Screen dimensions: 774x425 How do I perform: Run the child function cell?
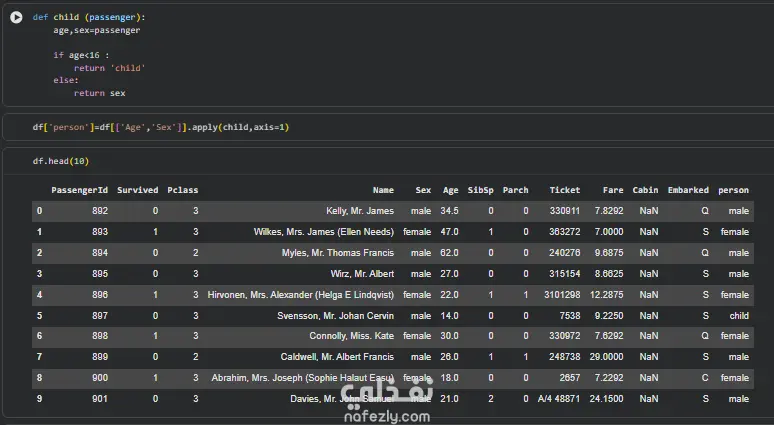[x=16, y=17]
